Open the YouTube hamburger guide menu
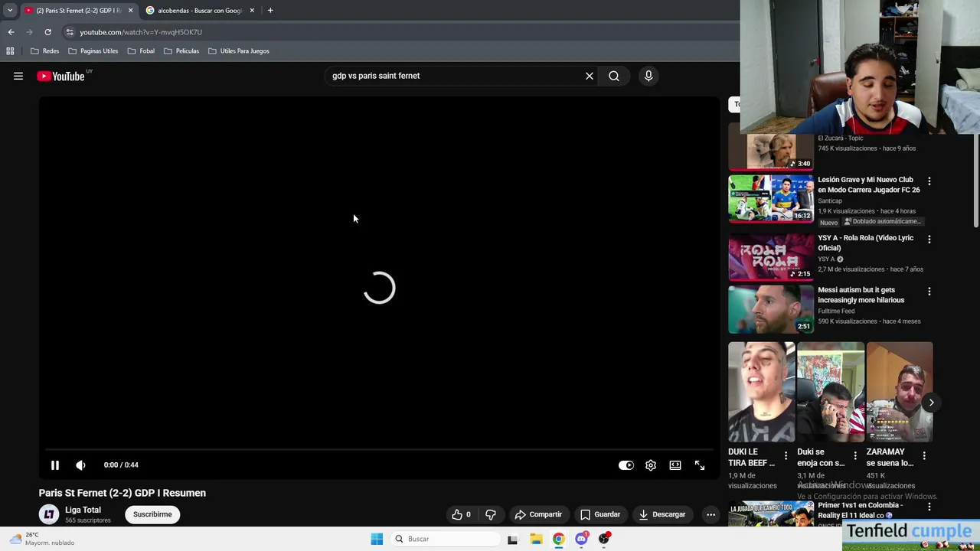This screenshot has height=551, width=980. click(x=18, y=76)
